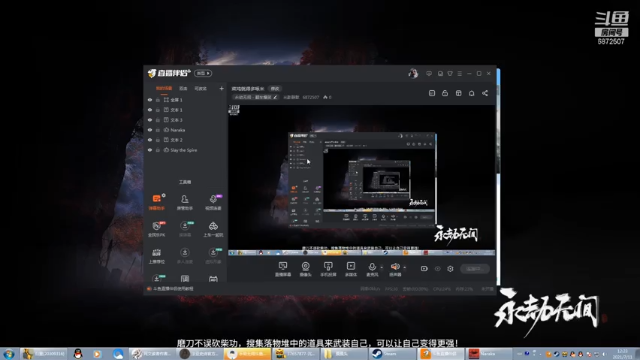Screen dimensions: 640x360
Task: Click the layout grid icon above preview
Action: point(458,93)
